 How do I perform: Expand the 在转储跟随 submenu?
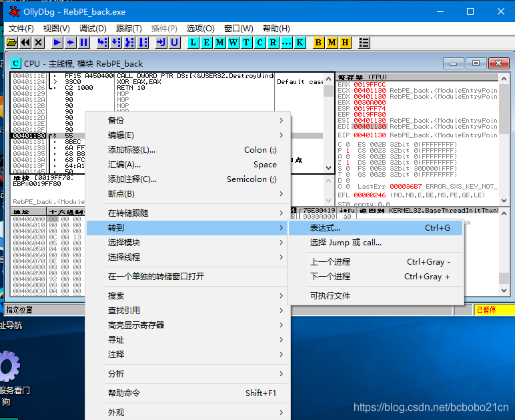pos(188,213)
